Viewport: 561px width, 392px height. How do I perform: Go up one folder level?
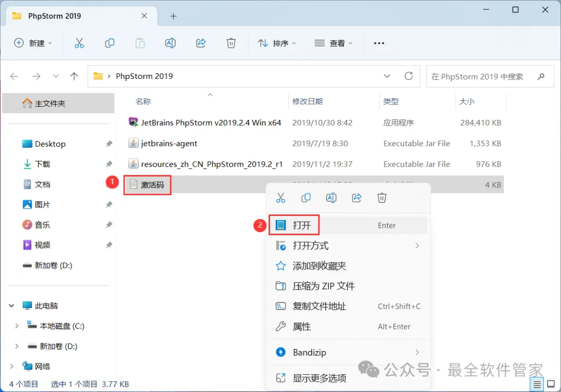(74, 76)
